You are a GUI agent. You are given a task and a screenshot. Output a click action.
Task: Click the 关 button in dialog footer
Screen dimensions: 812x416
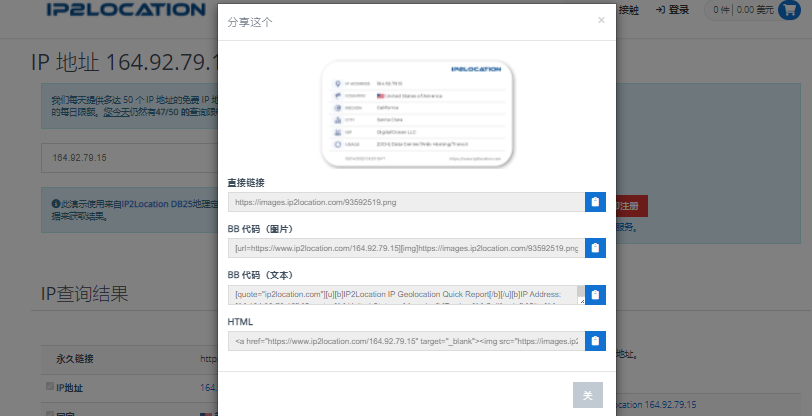588,395
